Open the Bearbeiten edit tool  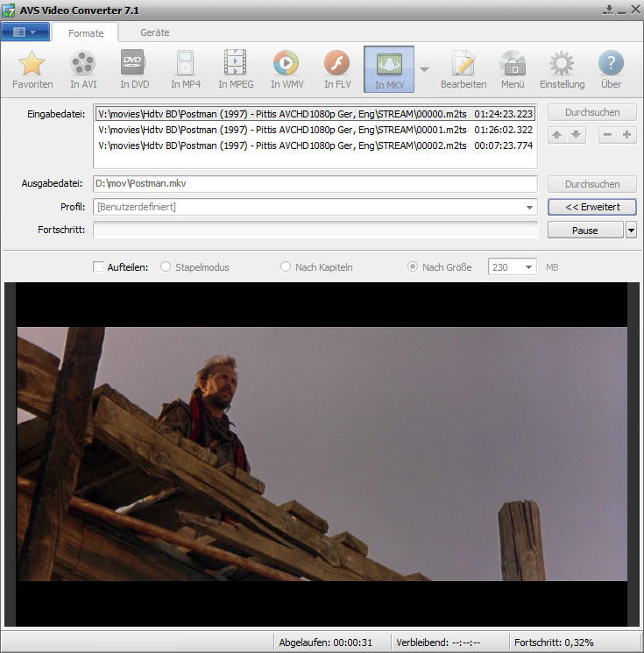coord(464,69)
